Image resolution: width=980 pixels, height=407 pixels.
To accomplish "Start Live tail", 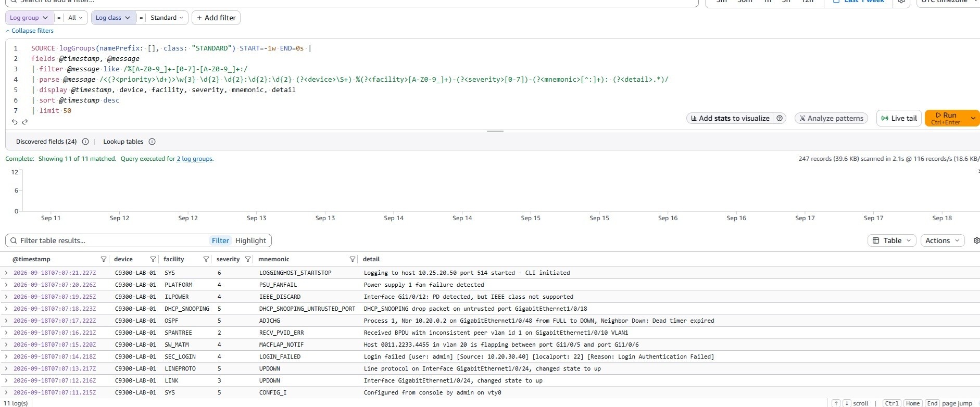I will pos(899,118).
